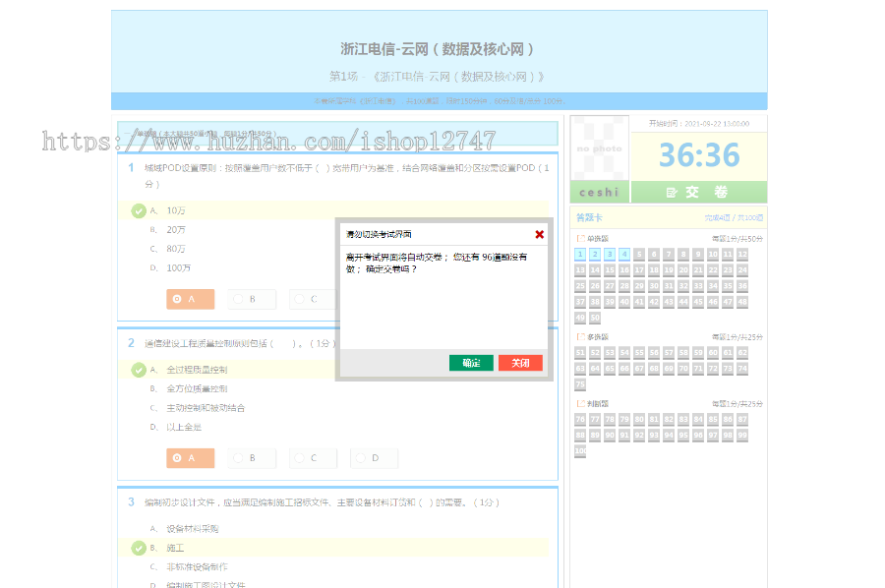This screenshot has height=588, width=885.
Task: Choose answer 全方位质量控制 in question 2
Action: tap(197, 388)
